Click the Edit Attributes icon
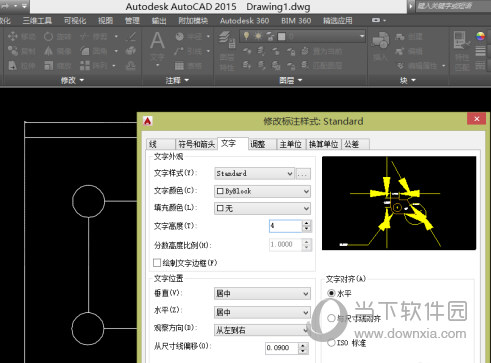Screen dimensions: 491x363 tap(400, 66)
